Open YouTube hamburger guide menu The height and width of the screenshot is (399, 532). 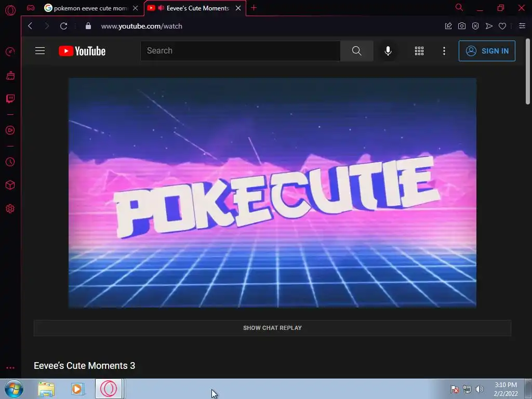40,51
